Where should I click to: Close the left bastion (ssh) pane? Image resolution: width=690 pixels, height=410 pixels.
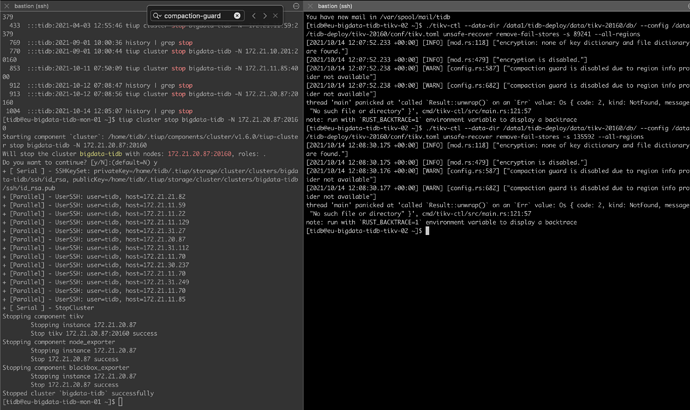point(6,6)
